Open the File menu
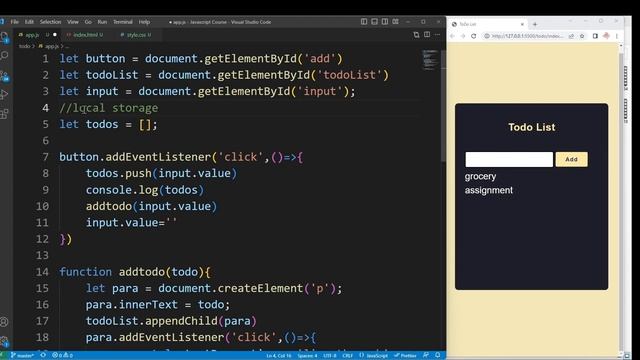This screenshot has height=360, width=640. tap(15, 22)
